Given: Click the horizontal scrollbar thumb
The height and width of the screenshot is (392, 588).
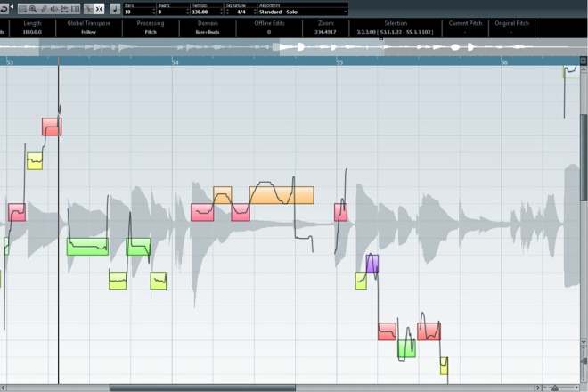Looking at the screenshot, I should pos(202,388).
